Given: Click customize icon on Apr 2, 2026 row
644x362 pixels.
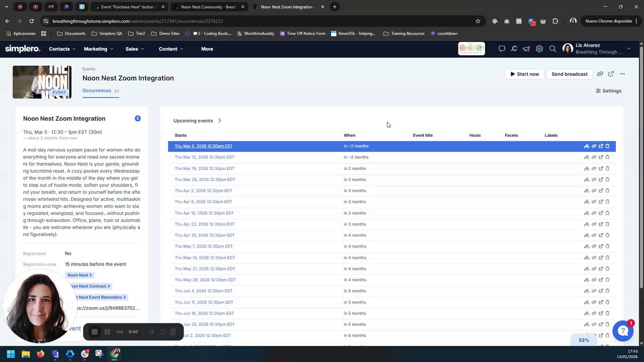Looking at the screenshot, I should 587,191.
